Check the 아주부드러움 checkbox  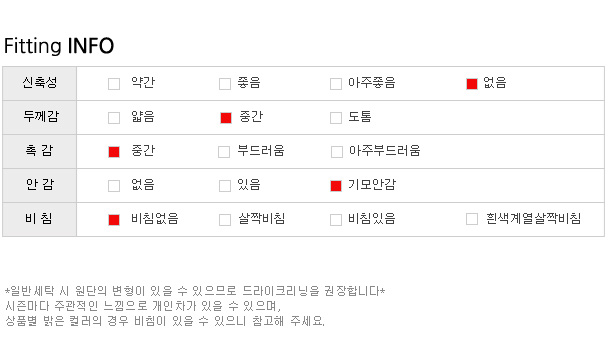(x=337, y=152)
